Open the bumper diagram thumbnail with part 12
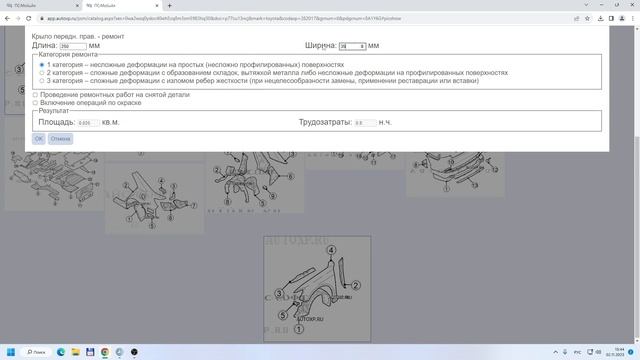This screenshot has height=360, width=640. (455, 174)
